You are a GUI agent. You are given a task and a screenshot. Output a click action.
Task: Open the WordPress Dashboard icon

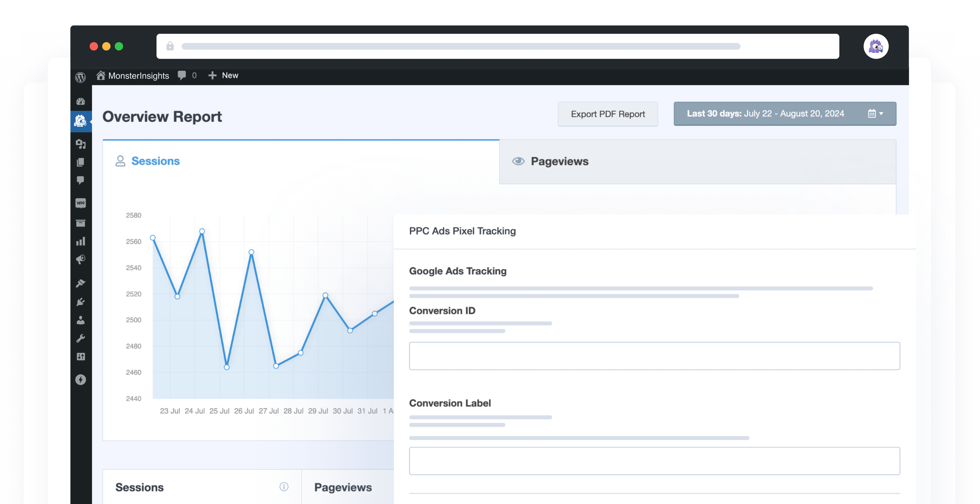pos(81,101)
